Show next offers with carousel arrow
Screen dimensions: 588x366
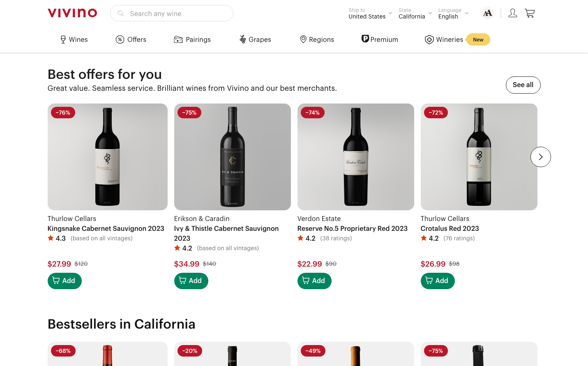click(x=540, y=157)
